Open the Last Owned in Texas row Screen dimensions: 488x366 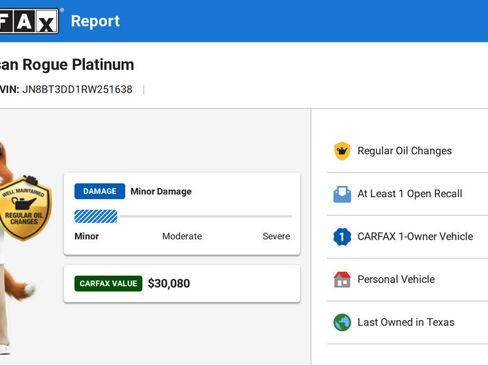pyautogui.click(x=408, y=322)
